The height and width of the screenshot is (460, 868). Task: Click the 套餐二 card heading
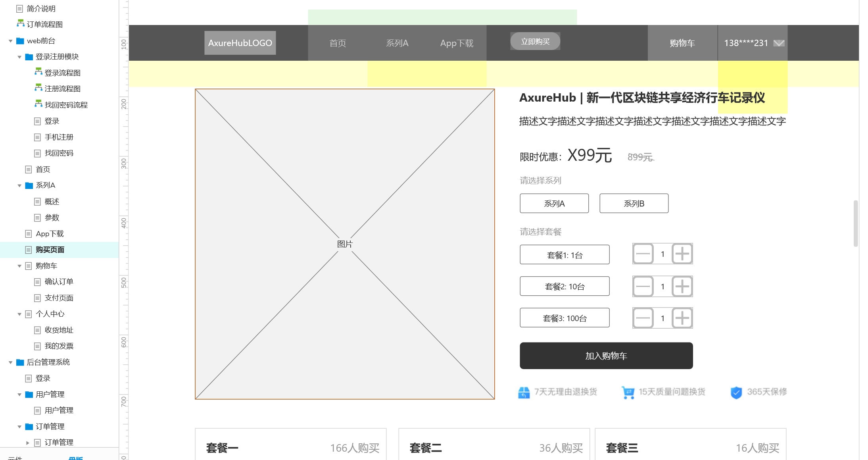pos(426,448)
